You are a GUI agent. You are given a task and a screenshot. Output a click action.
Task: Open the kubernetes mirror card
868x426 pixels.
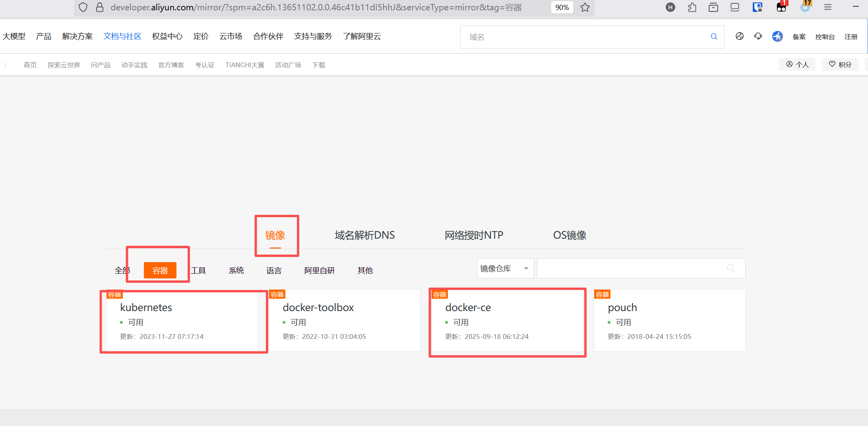point(182,320)
